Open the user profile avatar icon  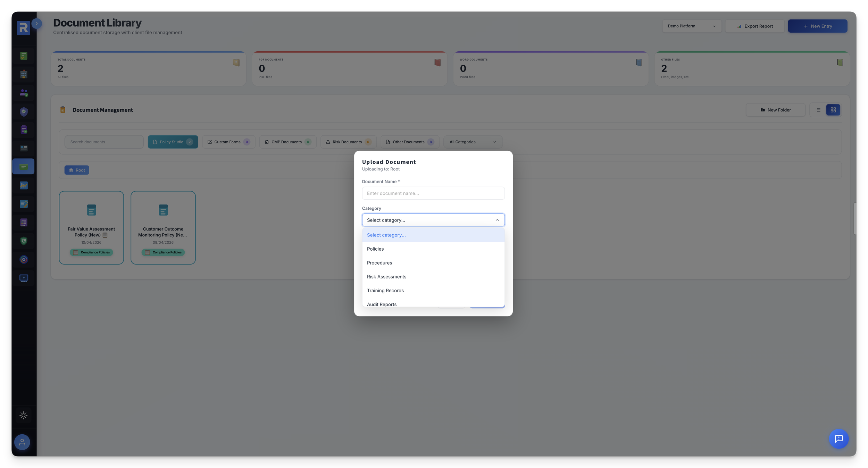22,442
